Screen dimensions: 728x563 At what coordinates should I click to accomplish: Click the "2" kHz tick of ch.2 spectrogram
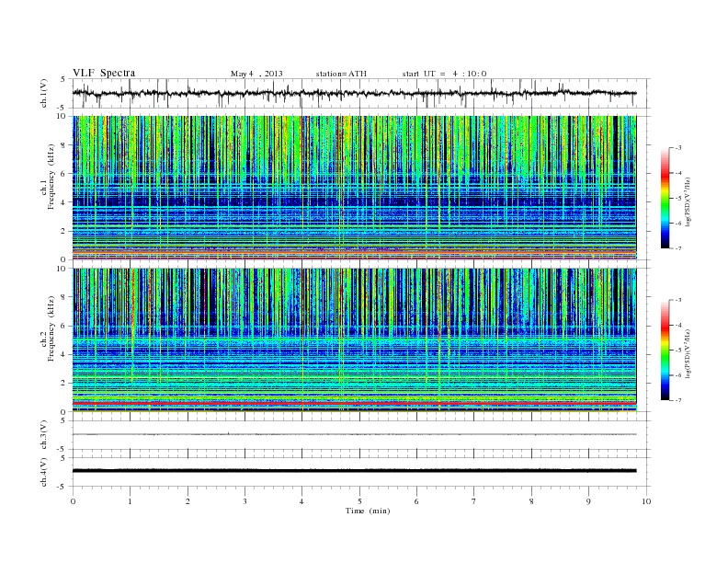63,384
